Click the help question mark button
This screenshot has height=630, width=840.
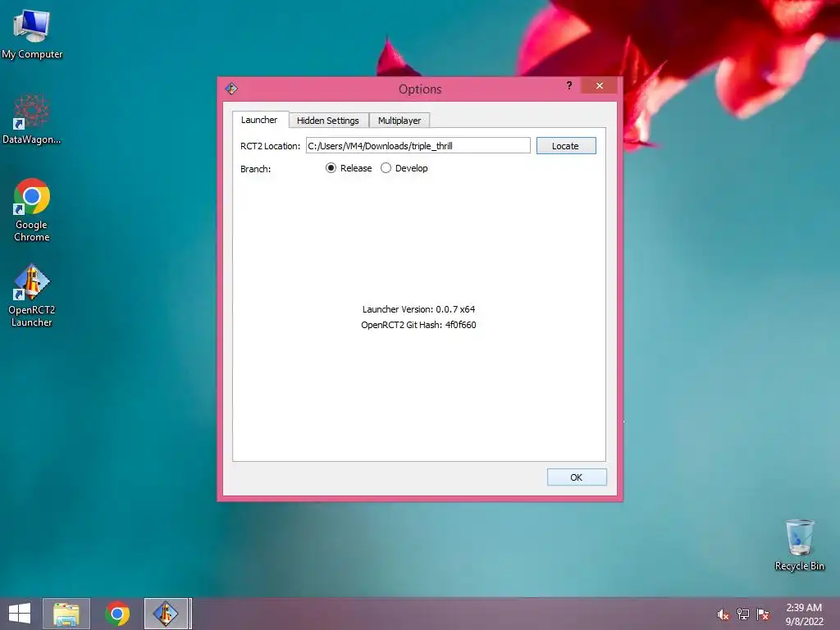[569, 85]
